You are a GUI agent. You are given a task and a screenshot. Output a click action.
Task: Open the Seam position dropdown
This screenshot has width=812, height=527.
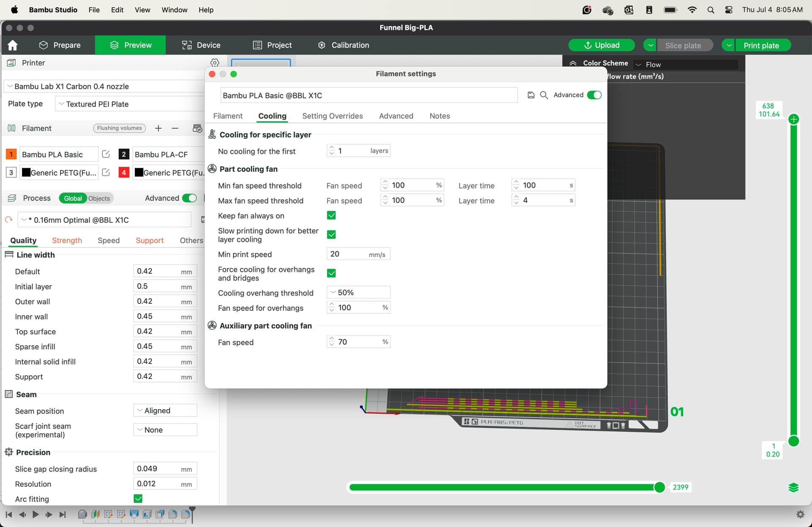pyautogui.click(x=165, y=410)
